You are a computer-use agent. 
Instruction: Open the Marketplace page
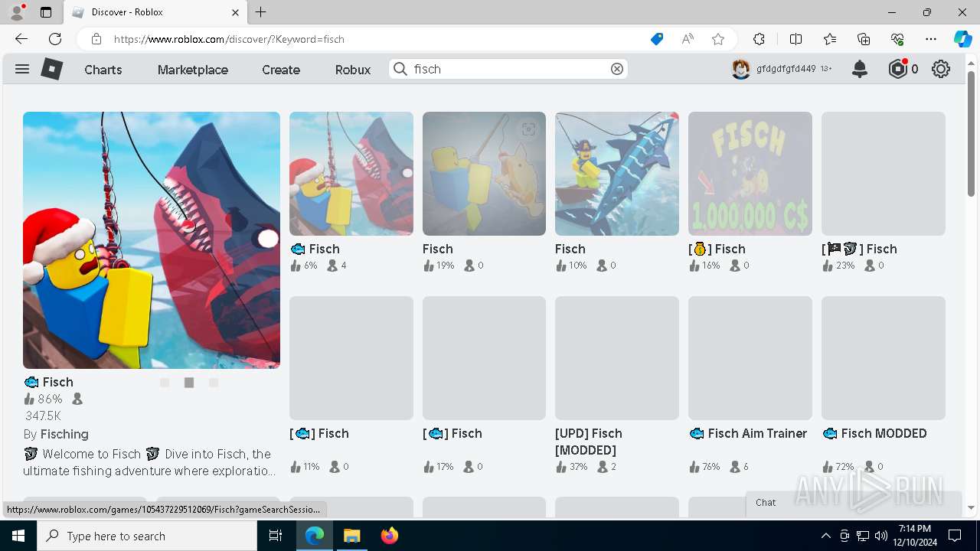193,70
